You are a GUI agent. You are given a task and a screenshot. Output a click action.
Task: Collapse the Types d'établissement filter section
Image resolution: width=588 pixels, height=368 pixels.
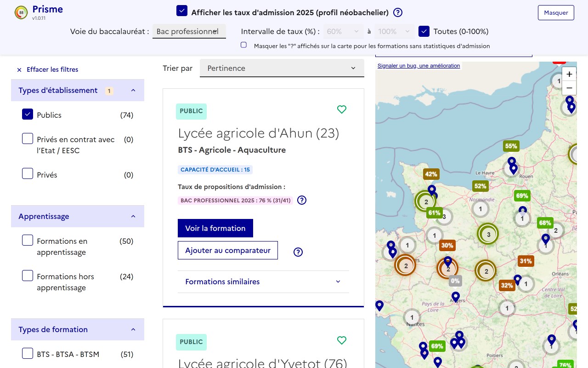click(x=133, y=90)
